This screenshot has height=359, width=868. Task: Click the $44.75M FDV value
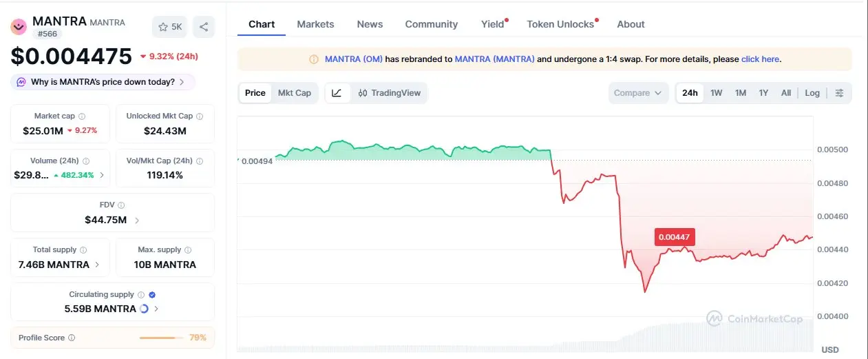[106, 220]
